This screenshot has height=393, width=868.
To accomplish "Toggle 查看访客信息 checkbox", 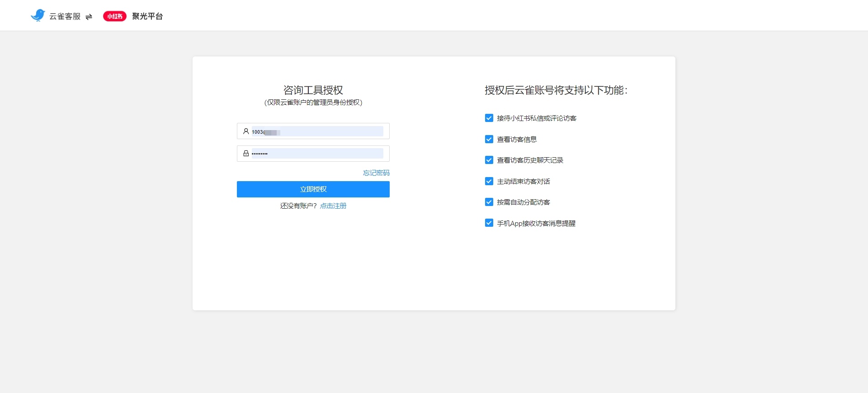I will (489, 139).
